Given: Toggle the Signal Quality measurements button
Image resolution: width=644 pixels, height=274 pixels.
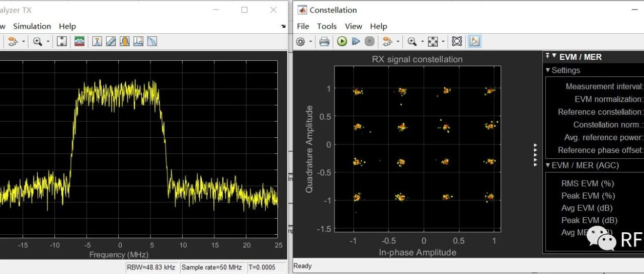Looking at the screenshot, I should click(x=474, y=42).
